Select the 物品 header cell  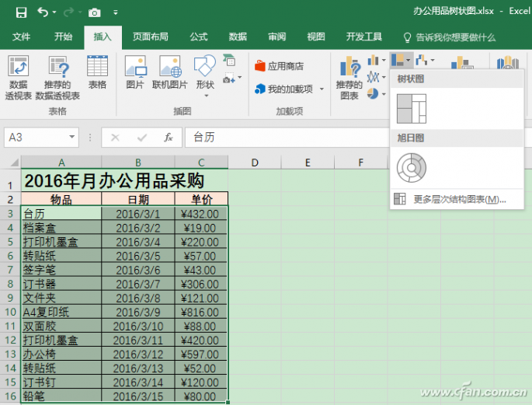61,199
